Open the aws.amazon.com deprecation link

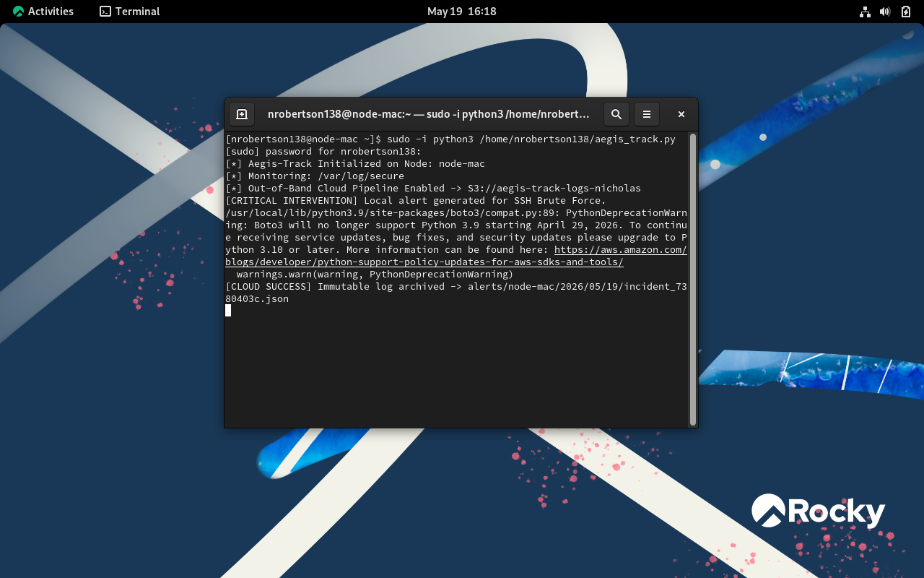[x=620, y=249]
